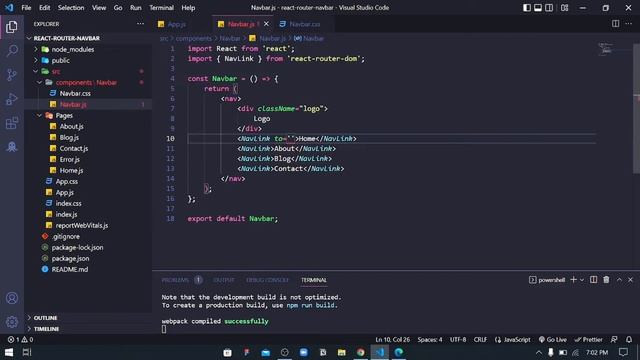
Task: Open the Selection menu
Action: pyautogui.click(x=71, y=8)
